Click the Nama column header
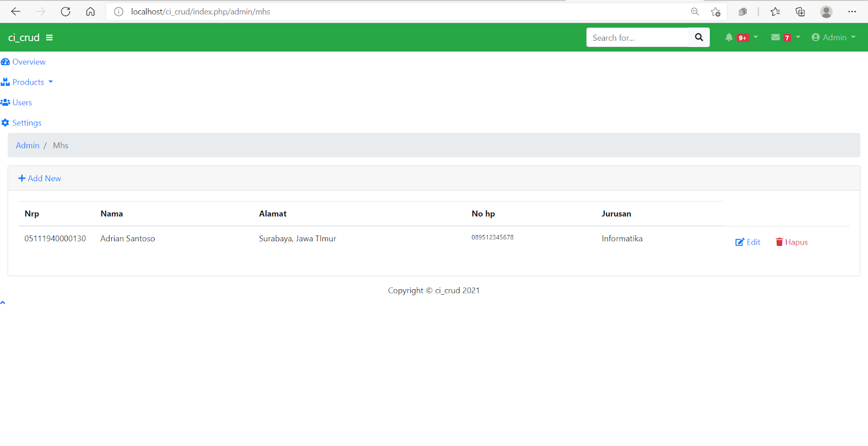The image size is (868, 446). coord(112,214)
